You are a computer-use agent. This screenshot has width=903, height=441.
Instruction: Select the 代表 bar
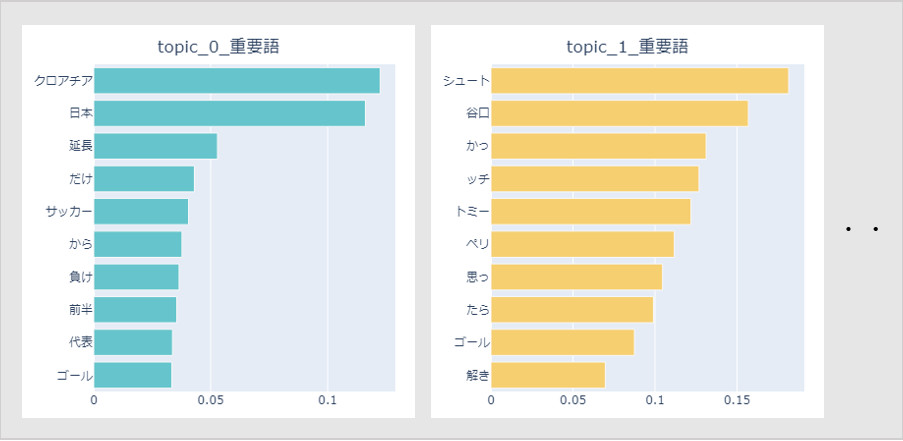click(x=133, y=343)
